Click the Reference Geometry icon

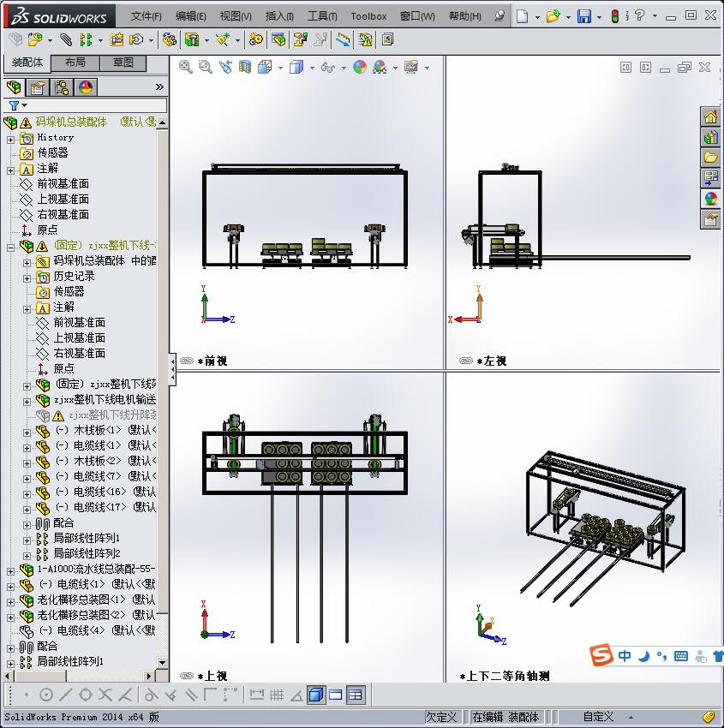[x=223, y=40]
